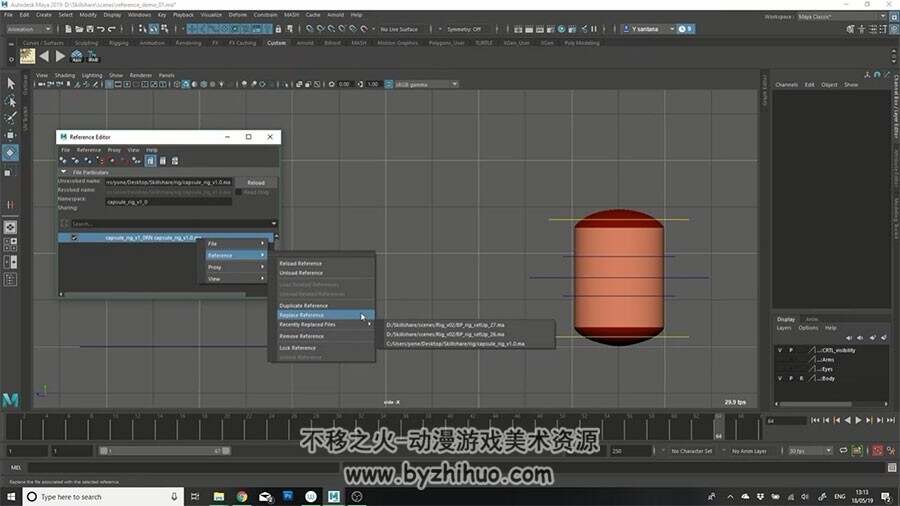Click the Reload button in Reference Editor
This screenshot has height=506, width=900.
255,182
